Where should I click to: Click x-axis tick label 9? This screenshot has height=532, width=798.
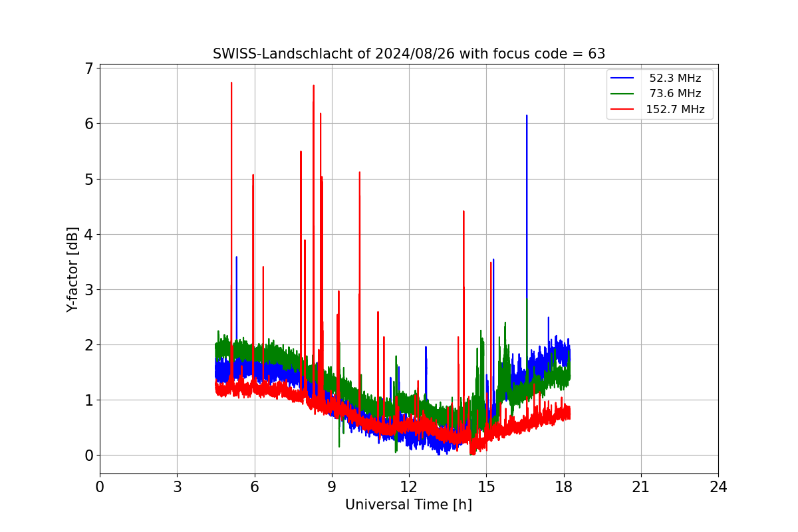(x=332, y=487)
